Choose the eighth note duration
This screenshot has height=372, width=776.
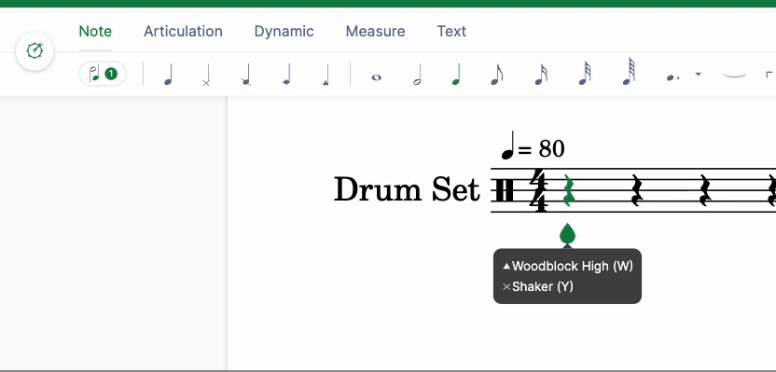point(497,75)
